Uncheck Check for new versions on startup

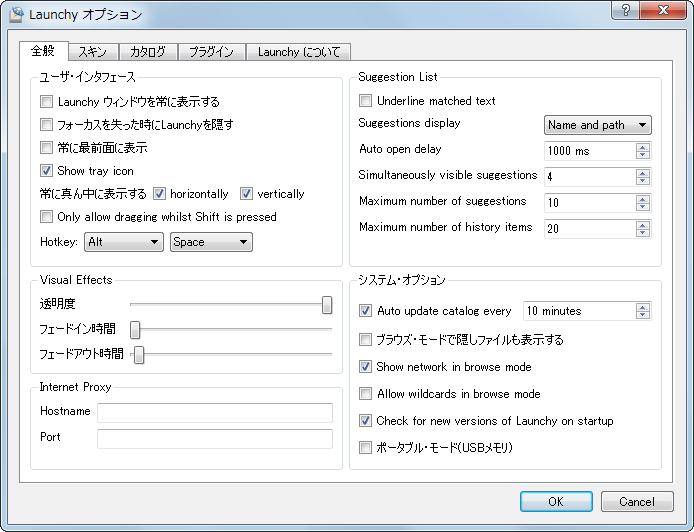[x=365, y=420]
